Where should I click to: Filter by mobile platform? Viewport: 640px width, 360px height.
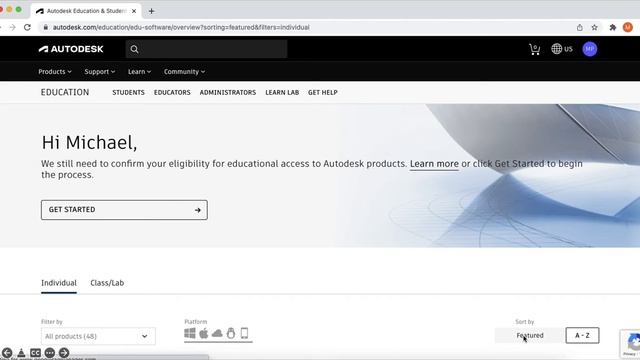[244, 333]
